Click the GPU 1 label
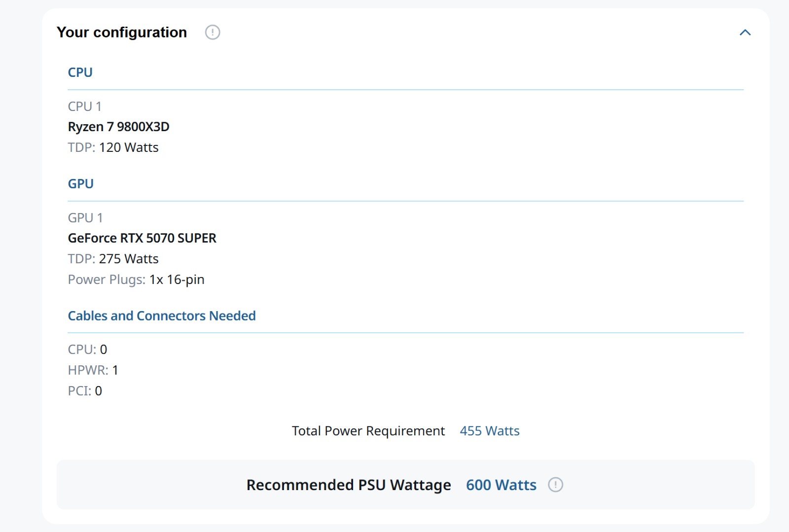The width and height of the screenshot is (789, 532). coord(85,218)
